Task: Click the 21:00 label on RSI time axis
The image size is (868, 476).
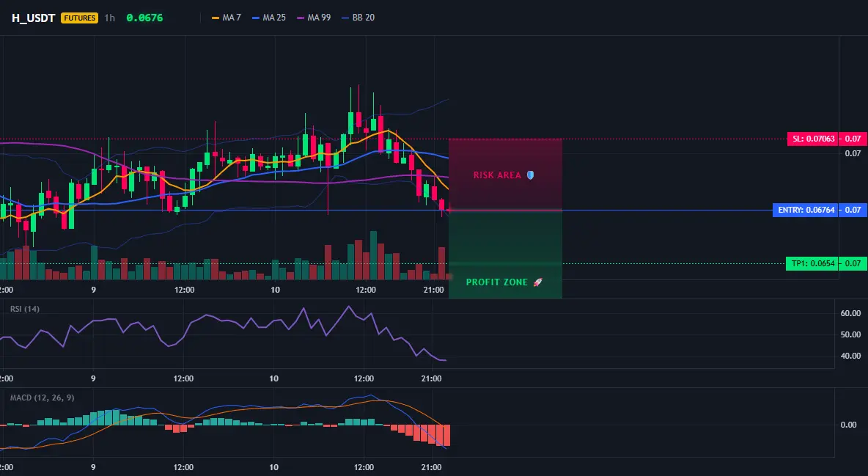Action: pyautogui.click(x=431, y=378)
